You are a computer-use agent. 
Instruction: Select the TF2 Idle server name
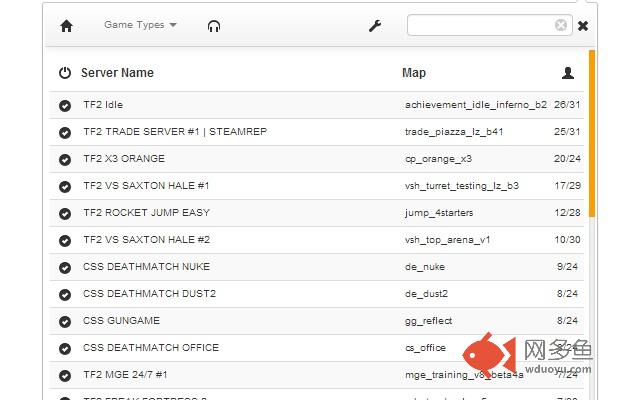click(x=103, y=105)
